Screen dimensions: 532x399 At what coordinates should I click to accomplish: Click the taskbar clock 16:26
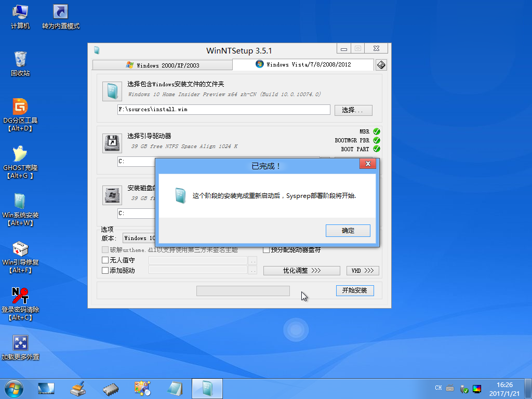tap(504, 385)
